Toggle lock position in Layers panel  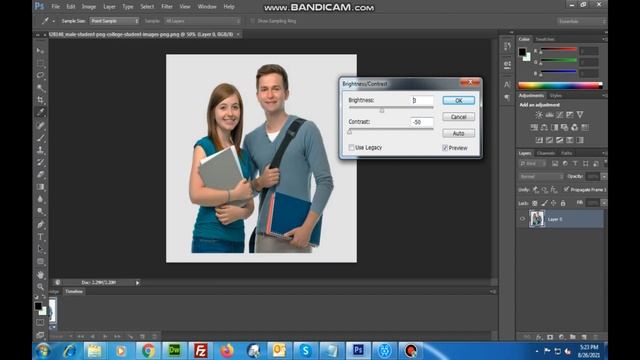[x=553, y=203]
